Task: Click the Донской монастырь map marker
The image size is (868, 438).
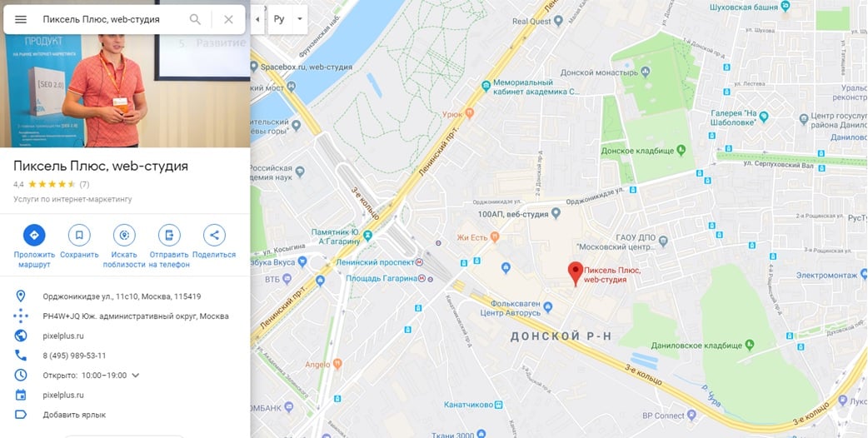Action: point(646,72)
